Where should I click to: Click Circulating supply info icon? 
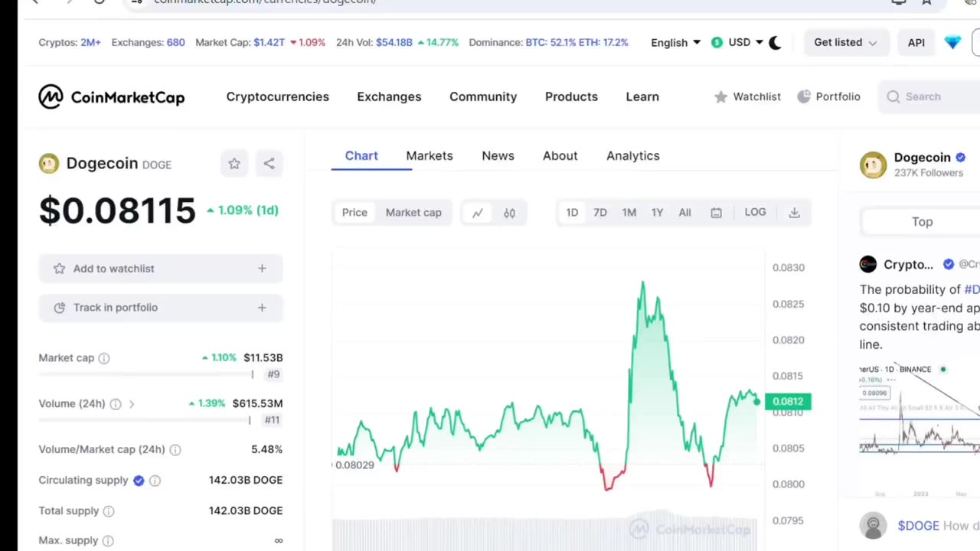[x=155, y=481]
